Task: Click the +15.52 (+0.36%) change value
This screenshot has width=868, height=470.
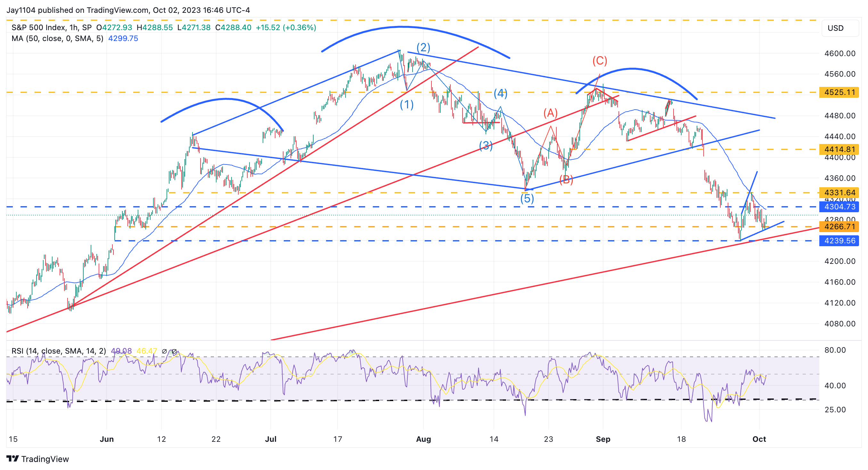Action: coord(286,28)
